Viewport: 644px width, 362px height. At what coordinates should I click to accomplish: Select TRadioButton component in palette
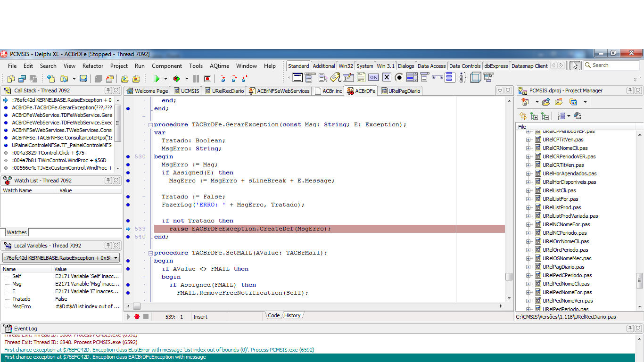(399, 77)
